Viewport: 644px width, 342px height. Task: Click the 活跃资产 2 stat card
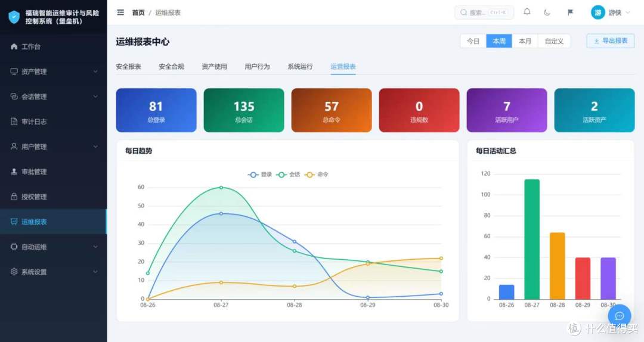(595, 110)
